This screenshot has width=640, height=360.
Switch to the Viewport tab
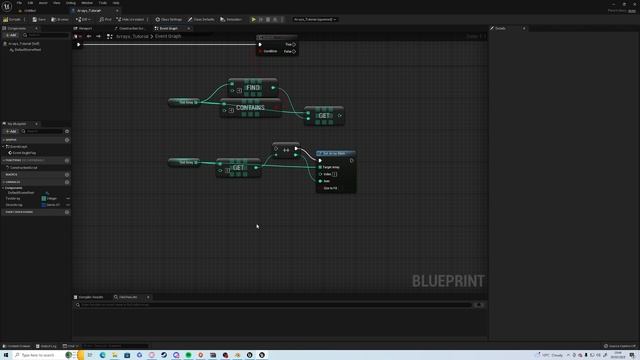point(83,28)
